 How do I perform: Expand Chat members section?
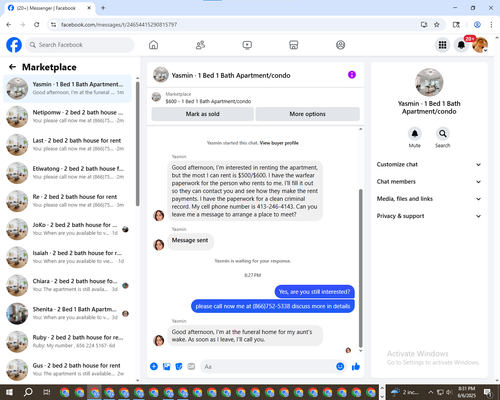pos(429,182)
